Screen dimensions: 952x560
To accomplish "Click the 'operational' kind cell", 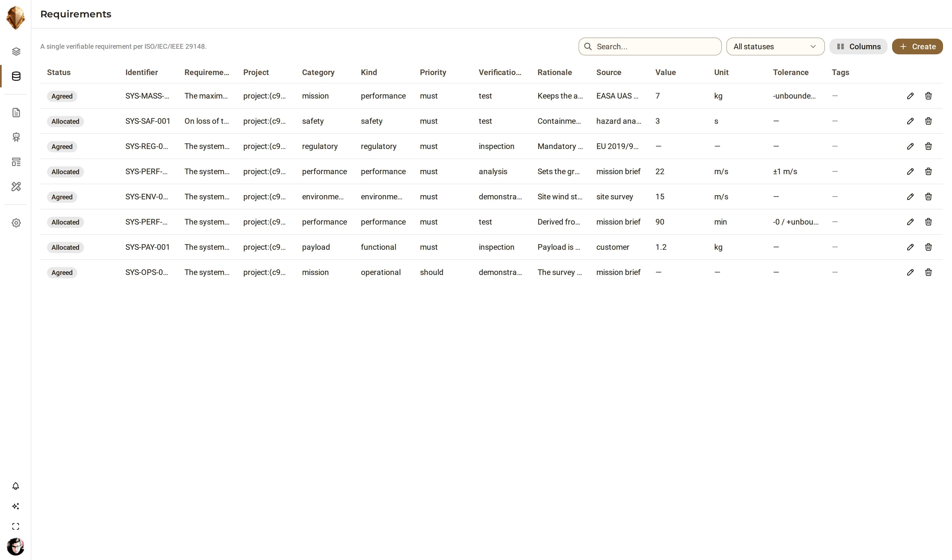I will 381,272.
